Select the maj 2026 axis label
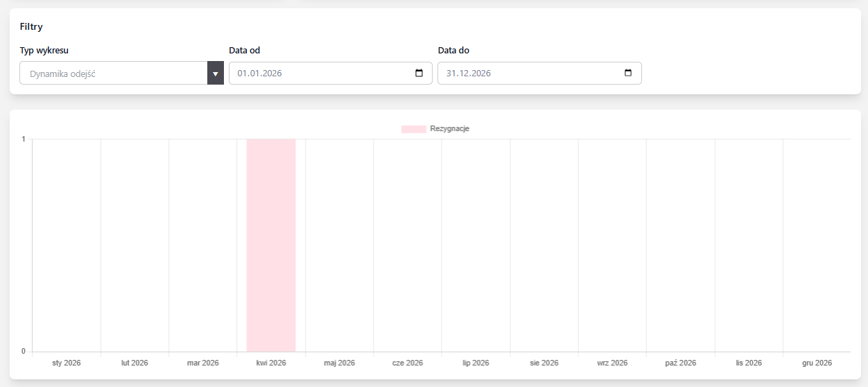The image size is (868, 387). click(x=339, y=363)
